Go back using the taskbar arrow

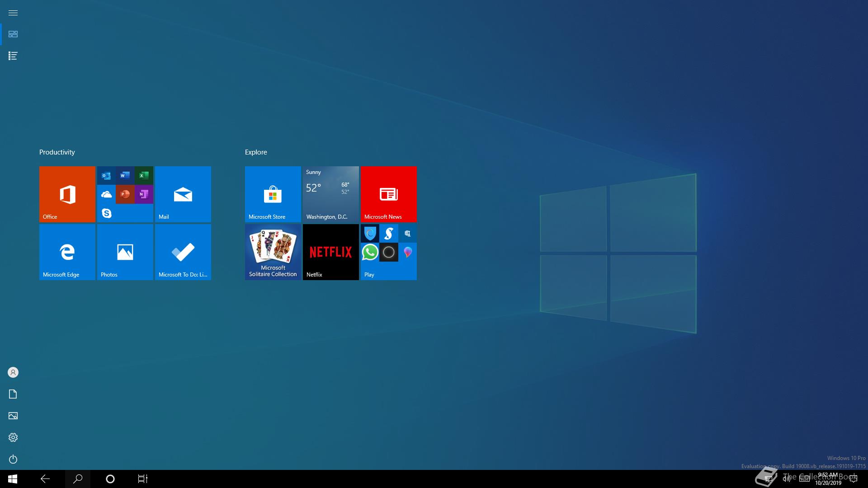(x=45, y=479)
